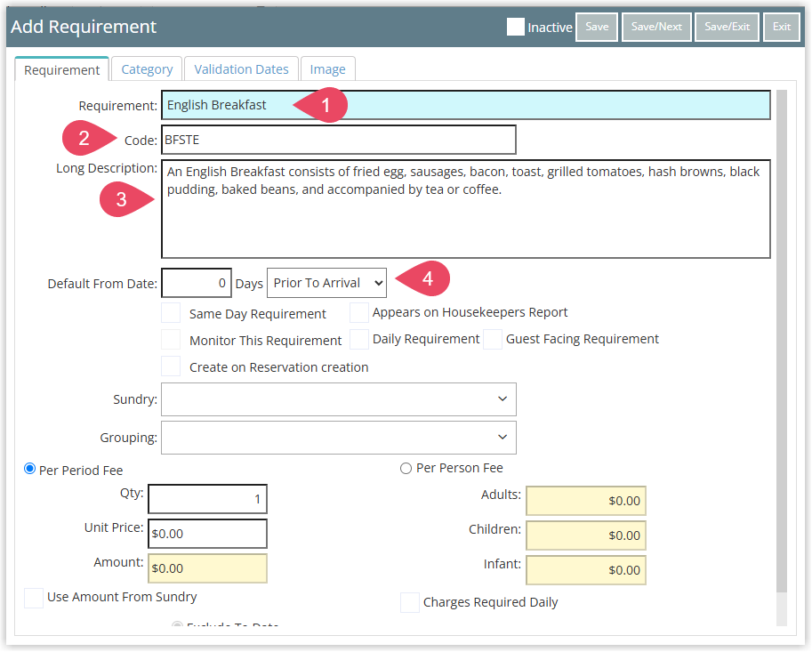Image resolution: width=812 pixels, height=652 pixels.
Task: Check Use Amount From Sundry
Action: (x=34, y=598)
